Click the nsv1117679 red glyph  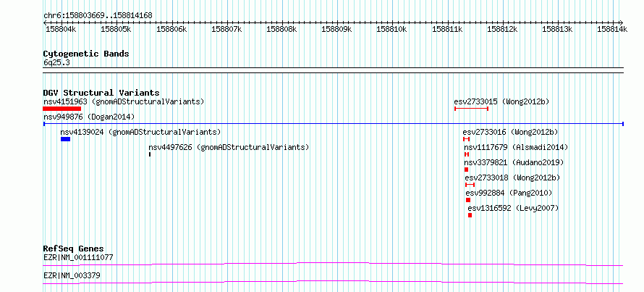click(x=467, y=154)
